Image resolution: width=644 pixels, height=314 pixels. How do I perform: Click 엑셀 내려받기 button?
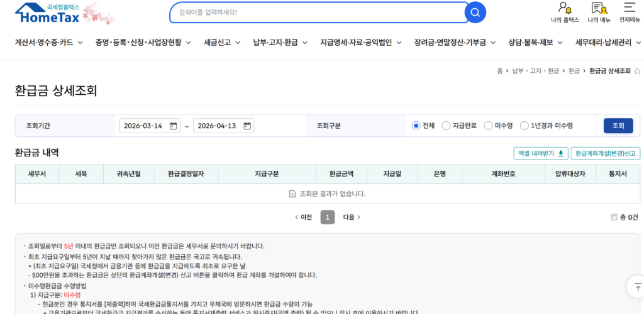point(541,153)
